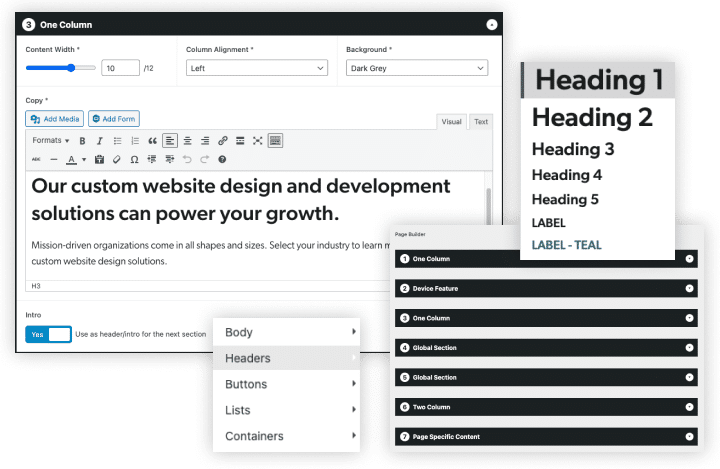Open the Background Dark Grey dropdown
Viewport: 720px width, 469px height.
coord(417,68)
